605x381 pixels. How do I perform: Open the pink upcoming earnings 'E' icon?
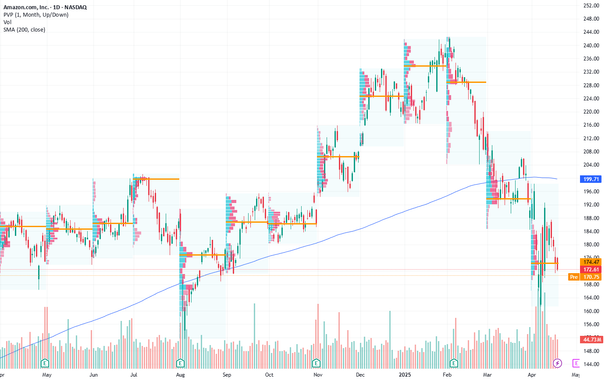point(576,363)
